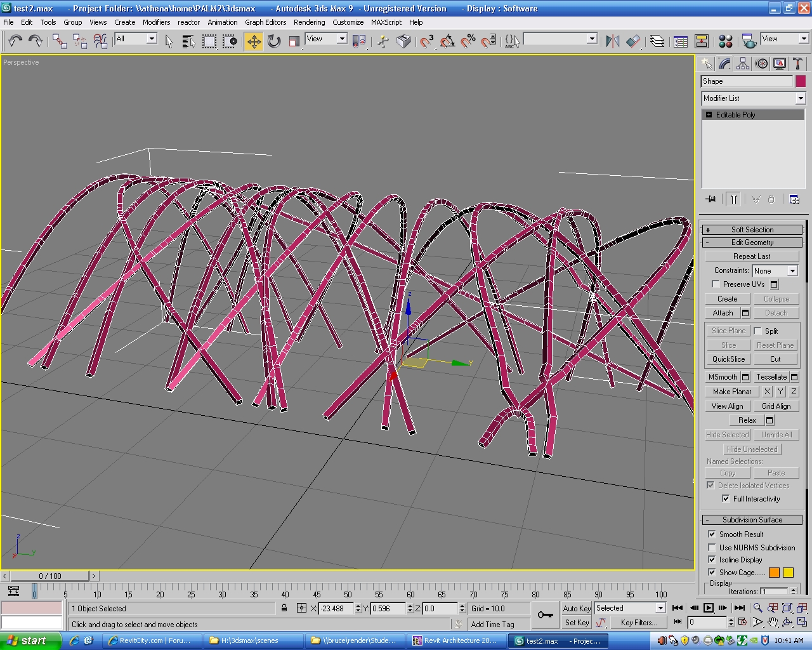Image resolution: width=812 pixels, height=650 pixels.
Task: Open the Material Editor icon
Action: coord(726,42)
